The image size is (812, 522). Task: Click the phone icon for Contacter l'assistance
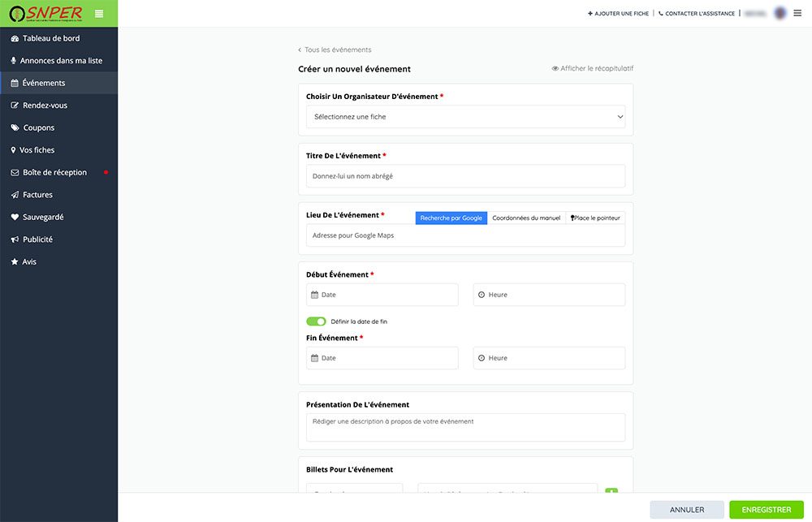pyautogui.click(x=660, y=14)
